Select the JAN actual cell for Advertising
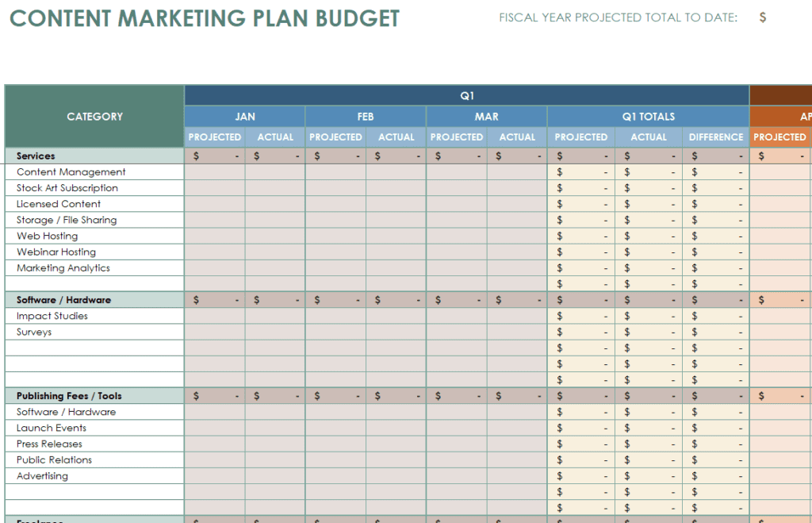 pyautogui.click(x=275, y=476)
